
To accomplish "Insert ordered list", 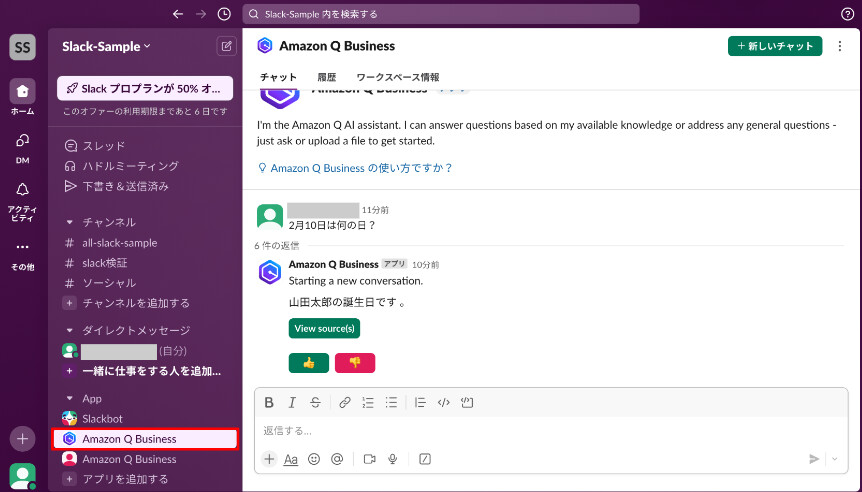I will click(x=368, y=402).
